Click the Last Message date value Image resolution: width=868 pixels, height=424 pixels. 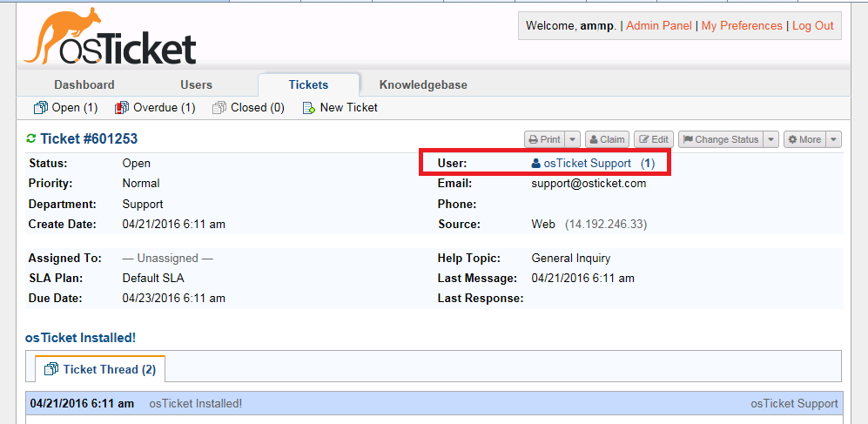(x=583, y=278)
